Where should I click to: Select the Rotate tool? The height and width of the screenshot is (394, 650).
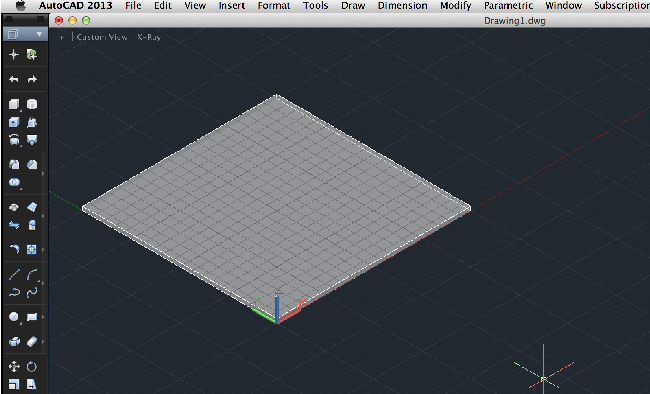pos(32,367)
